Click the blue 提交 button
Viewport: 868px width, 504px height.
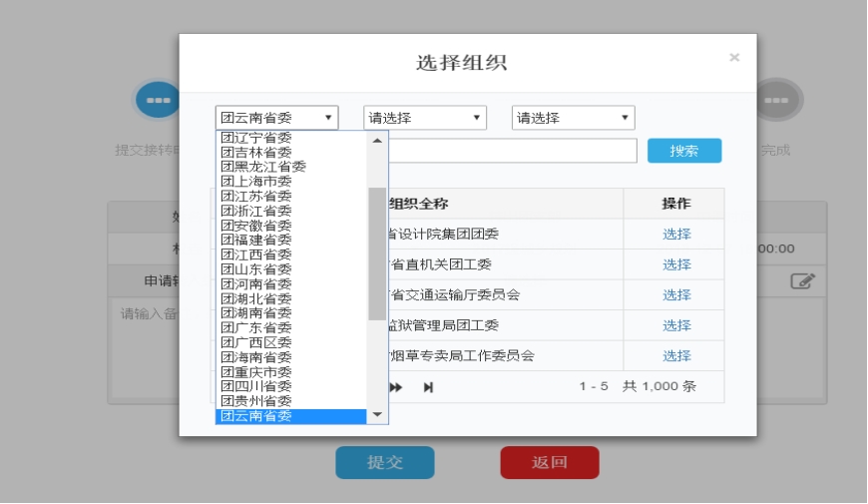click(384, 463)
